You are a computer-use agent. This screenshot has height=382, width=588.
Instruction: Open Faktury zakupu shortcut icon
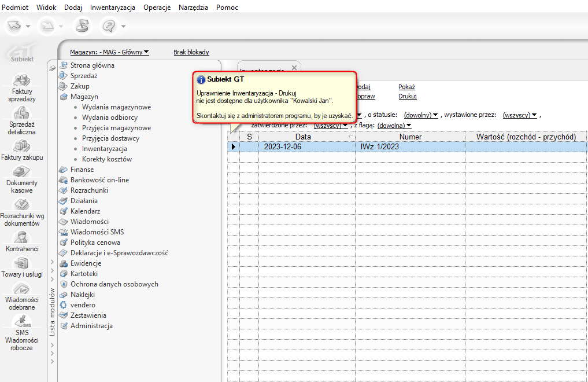coord(22,146)
